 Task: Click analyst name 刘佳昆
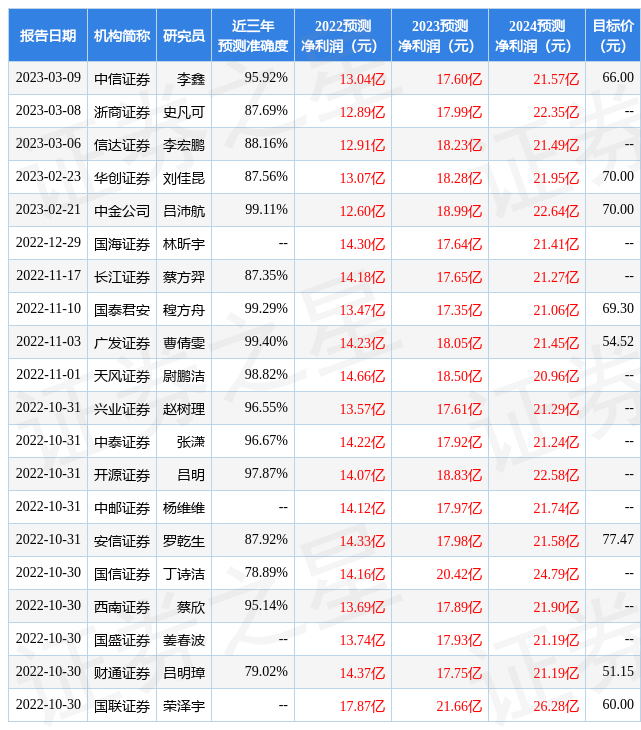pos(184,178)
